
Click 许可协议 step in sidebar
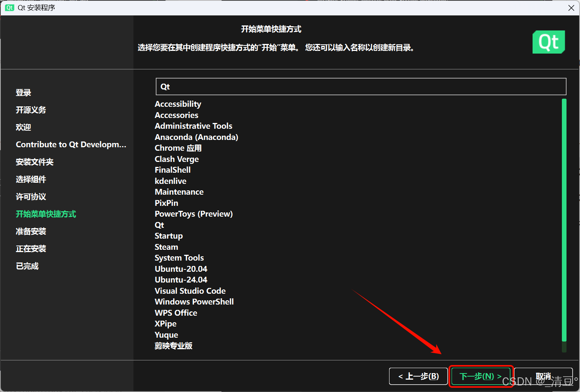[31, 197]
